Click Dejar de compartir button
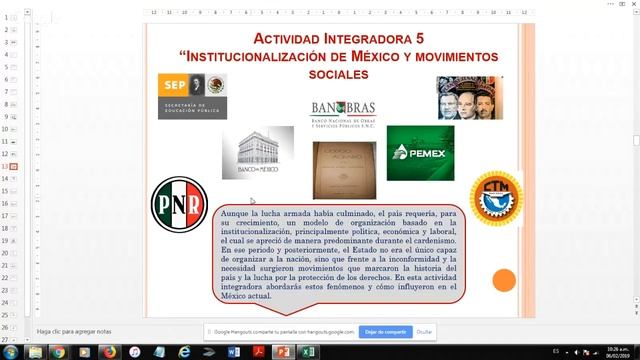This screenshot has width=640, height=360. (x=386, y=332)
